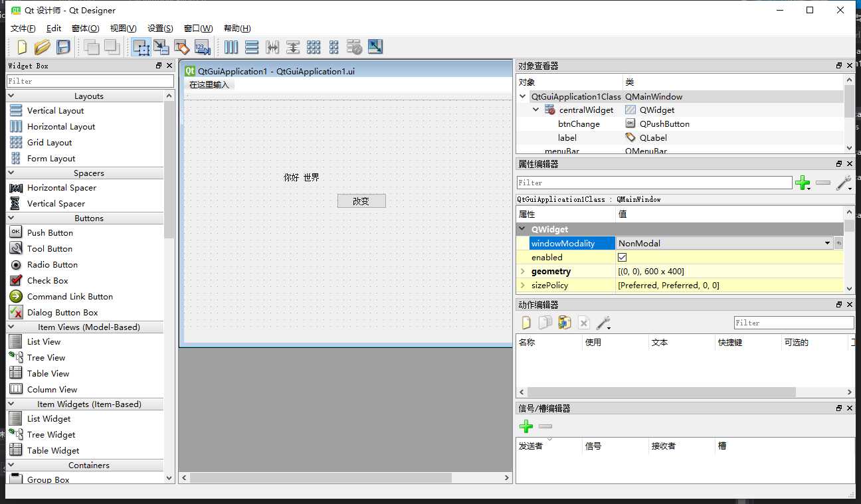Click the Adjust Size toolbar icon

(x=375, y=47)
